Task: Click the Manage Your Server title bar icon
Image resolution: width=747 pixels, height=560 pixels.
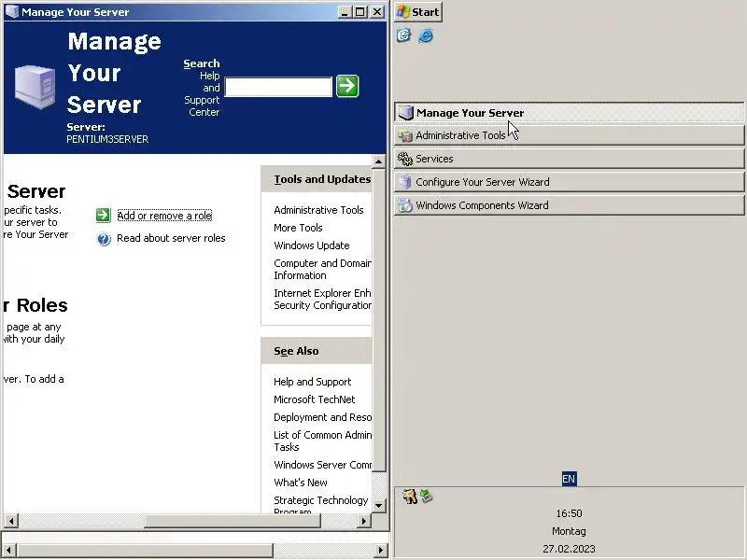Action: tap(12, 11)
